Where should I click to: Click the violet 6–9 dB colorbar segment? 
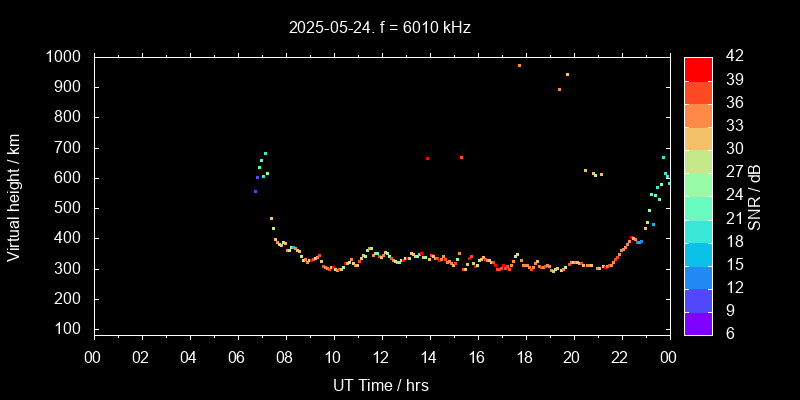698,322
